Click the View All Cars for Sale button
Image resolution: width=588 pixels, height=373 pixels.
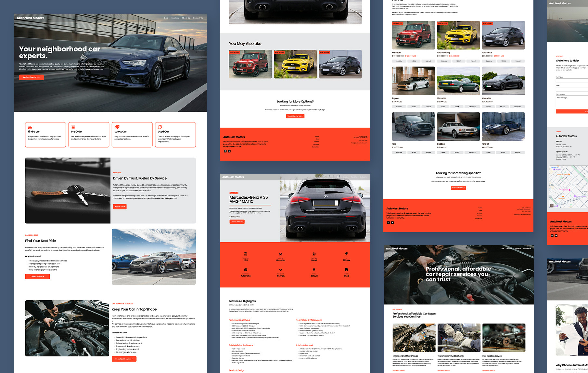(x=295, y=116)
